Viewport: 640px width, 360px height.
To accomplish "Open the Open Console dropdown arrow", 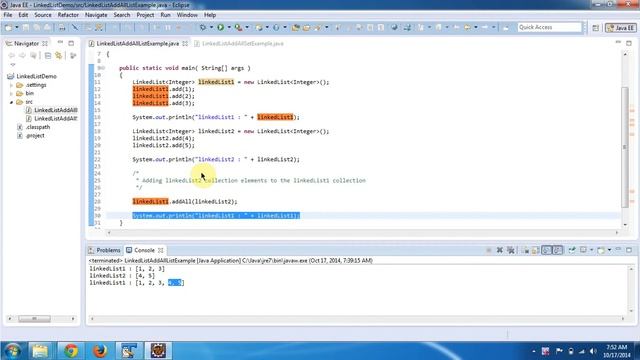I will tap(609, 250).
